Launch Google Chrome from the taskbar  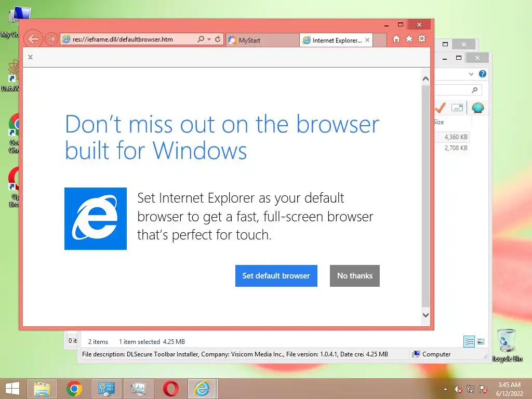(74, 389)
